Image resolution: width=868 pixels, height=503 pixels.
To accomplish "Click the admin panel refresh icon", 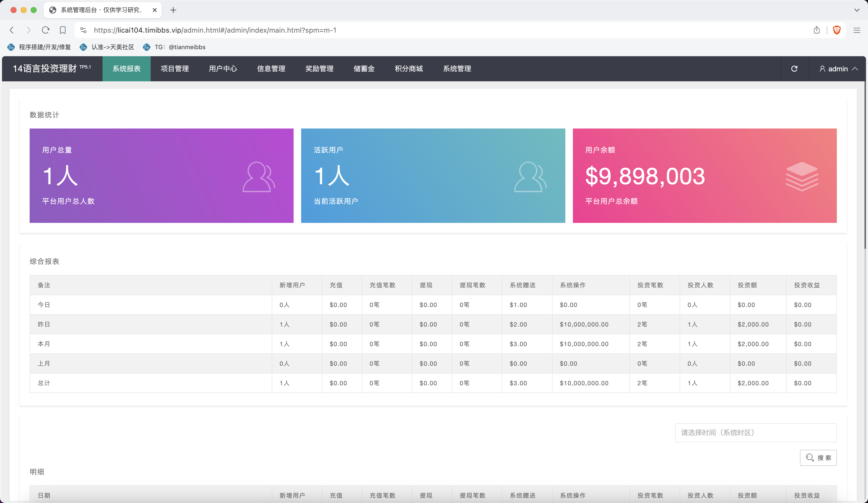I will click(794, 69).
